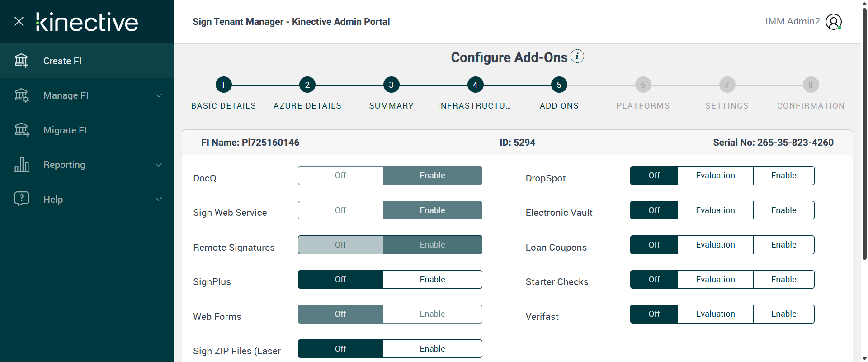
Task: Set Starter Checks to Evaluation
Action: tap(715, 280)
